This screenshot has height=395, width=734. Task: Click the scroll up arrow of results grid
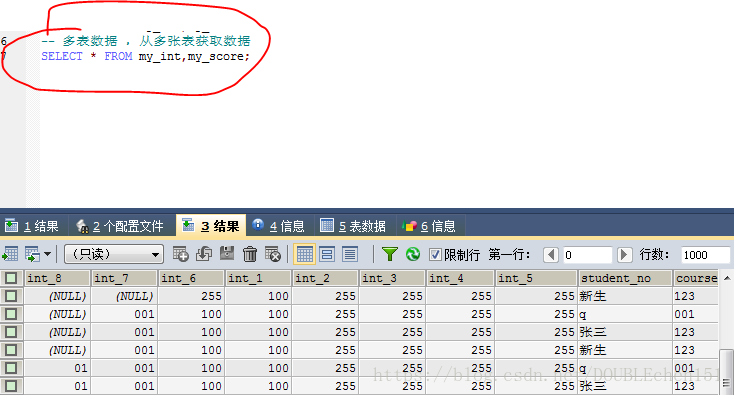pos(727,278)
